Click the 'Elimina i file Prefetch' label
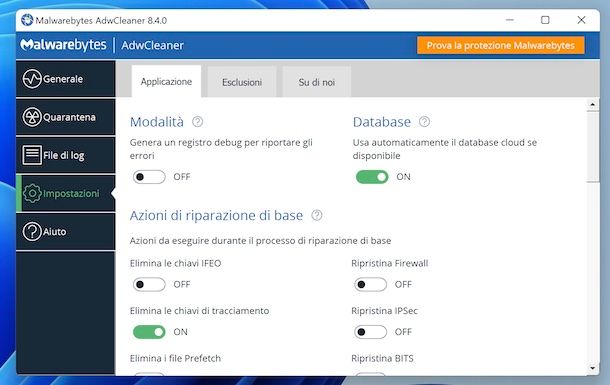610x385 pixels. [x=175, y=358]
